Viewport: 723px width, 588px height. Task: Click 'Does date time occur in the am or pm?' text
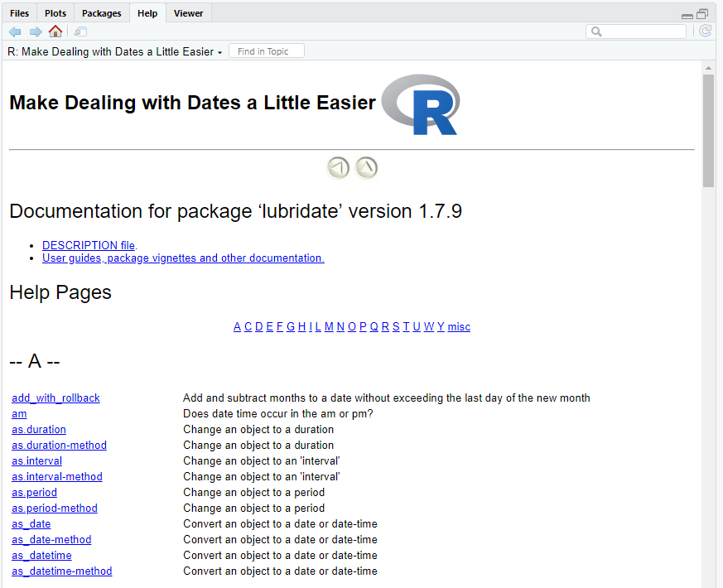coord(278,414)
